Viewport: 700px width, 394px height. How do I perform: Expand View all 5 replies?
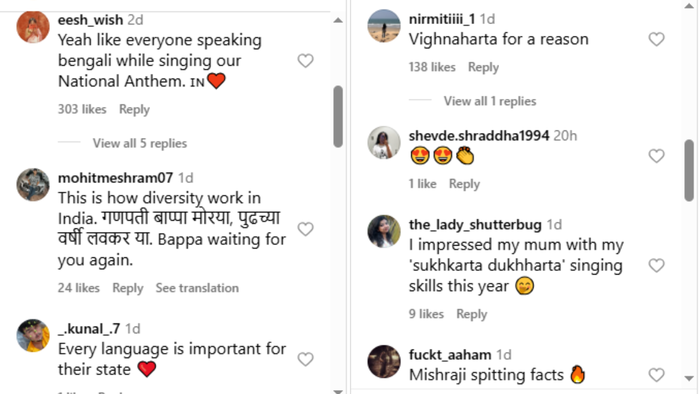click(140, 143)
